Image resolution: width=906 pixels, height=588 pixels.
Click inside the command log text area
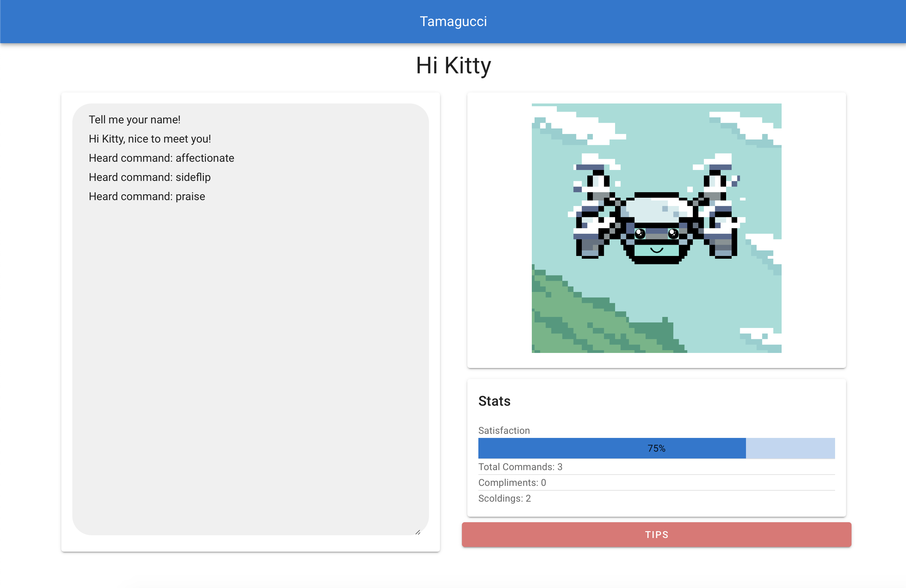250,343
